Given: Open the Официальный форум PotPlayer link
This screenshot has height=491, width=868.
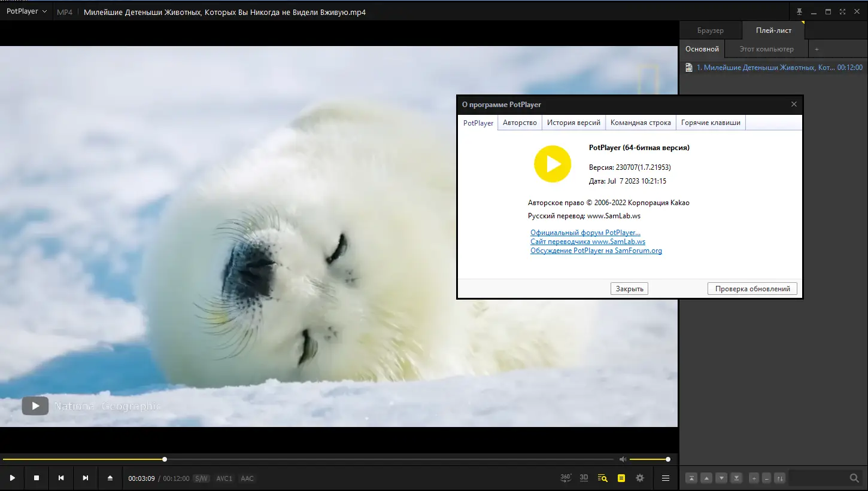Looking at the screenshot, I should 585,233.
